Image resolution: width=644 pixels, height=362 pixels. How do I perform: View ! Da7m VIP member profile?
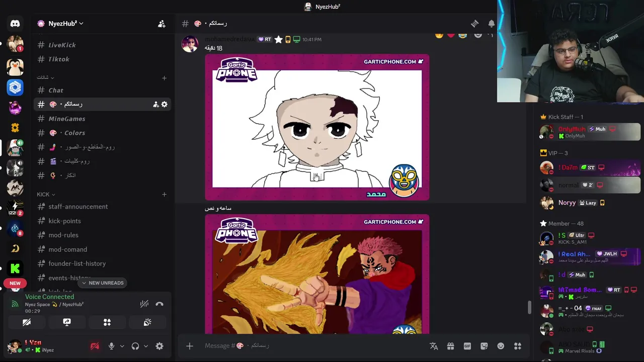590,167
